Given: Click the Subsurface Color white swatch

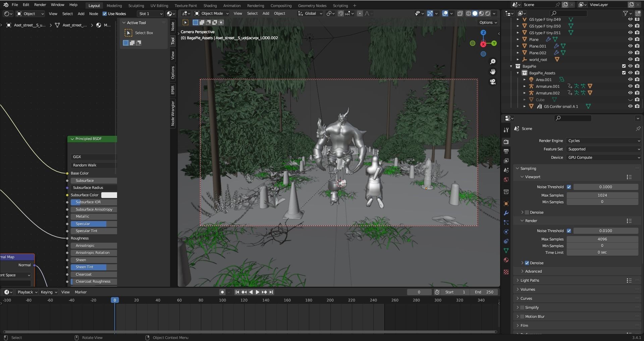Looking at the screenshot, I should [109, 195].
